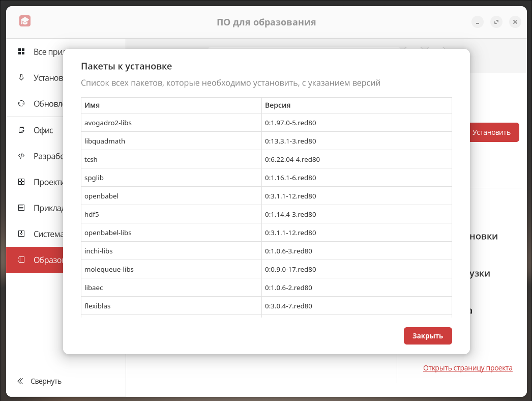Click the education notebook icon in sidebar
This screenshot has height=401, width=532.
point(21,260)
